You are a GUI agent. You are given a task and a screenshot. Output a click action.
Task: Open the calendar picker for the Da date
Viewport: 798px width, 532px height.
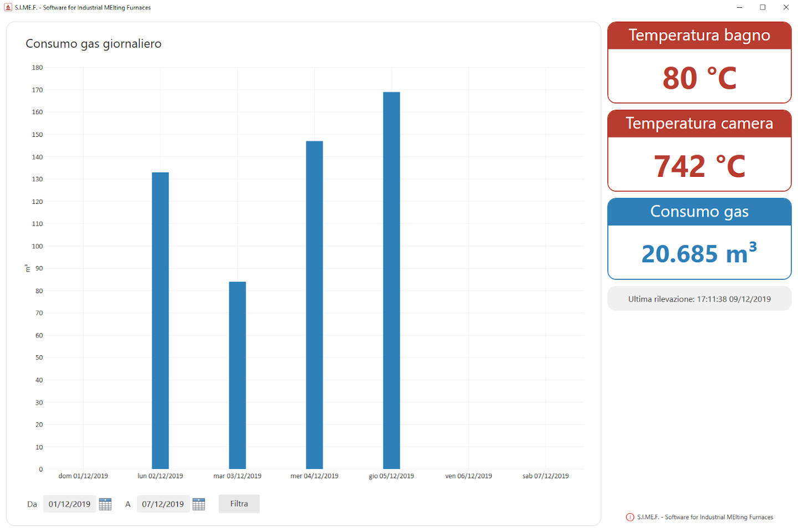[105, 504]
